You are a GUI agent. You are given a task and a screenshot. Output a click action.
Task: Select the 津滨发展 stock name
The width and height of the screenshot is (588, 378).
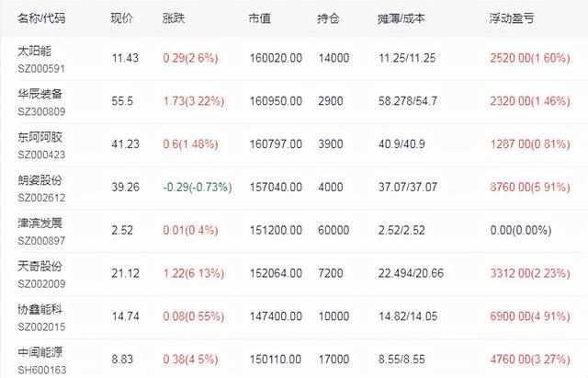(40, 223)
